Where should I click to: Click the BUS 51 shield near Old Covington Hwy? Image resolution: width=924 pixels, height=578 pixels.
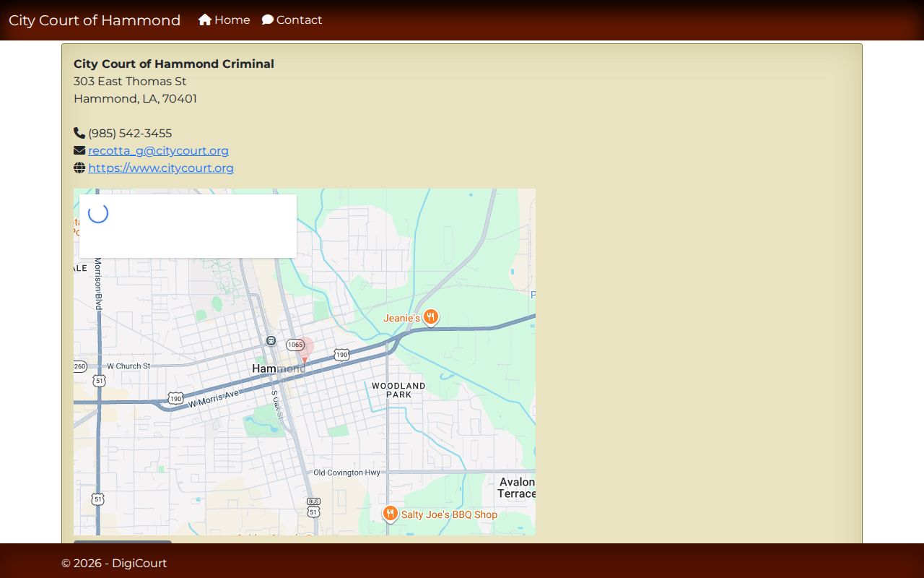(313, 507)
